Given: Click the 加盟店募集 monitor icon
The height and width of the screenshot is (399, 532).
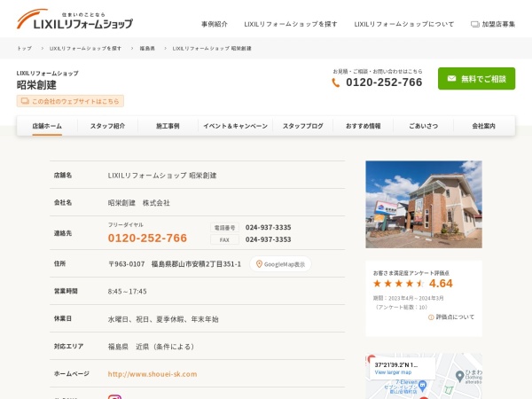Looking at the screenshot, I should 475,24.
